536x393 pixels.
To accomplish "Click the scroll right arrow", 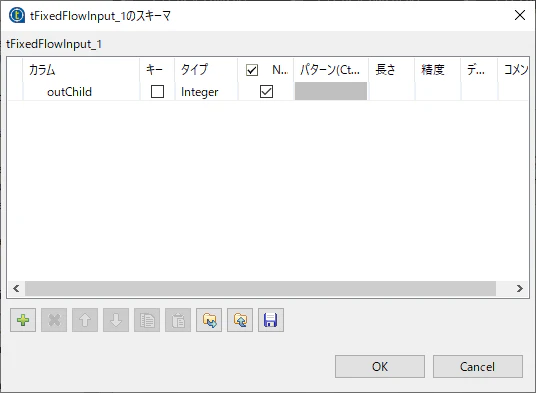I will [520, 289].
